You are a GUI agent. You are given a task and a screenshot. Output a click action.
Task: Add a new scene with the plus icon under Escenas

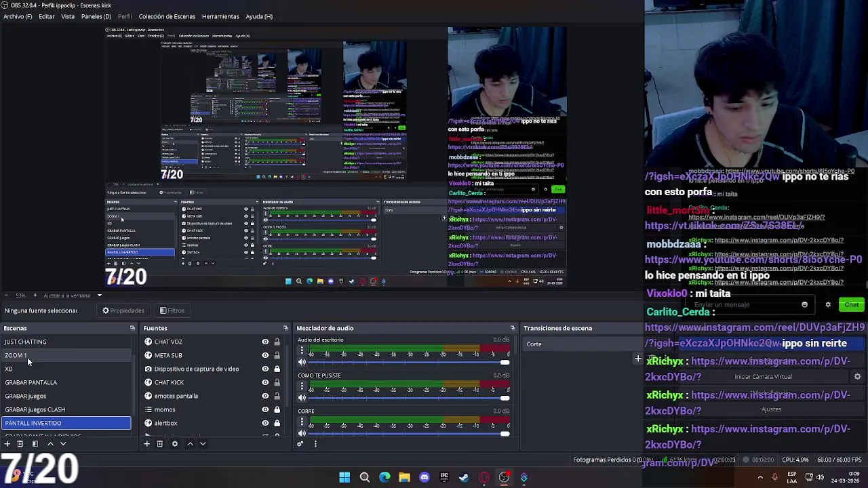[7, 444]
